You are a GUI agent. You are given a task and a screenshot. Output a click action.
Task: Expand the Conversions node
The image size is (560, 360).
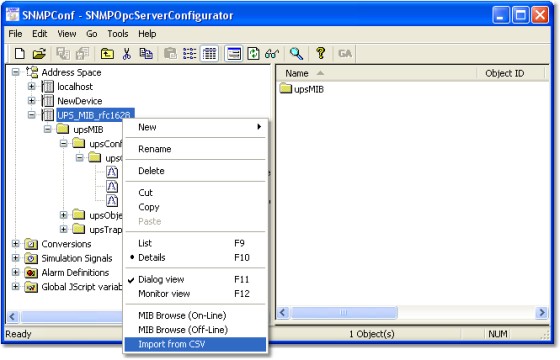tap(15, 244)
